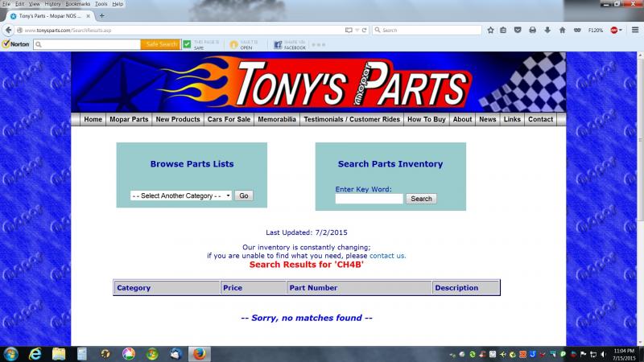Open the Firefox hamburger menu
Viewport: 644px width, 362px height.
pos(635,30)
